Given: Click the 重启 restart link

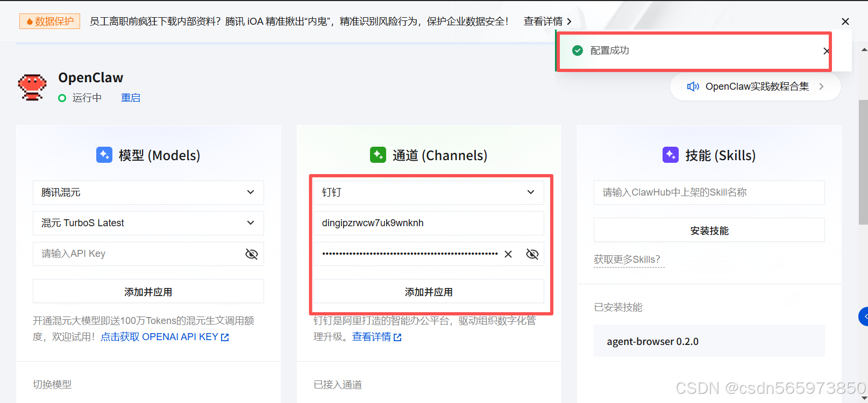Looking at the screenshot, I should point(131,98).
